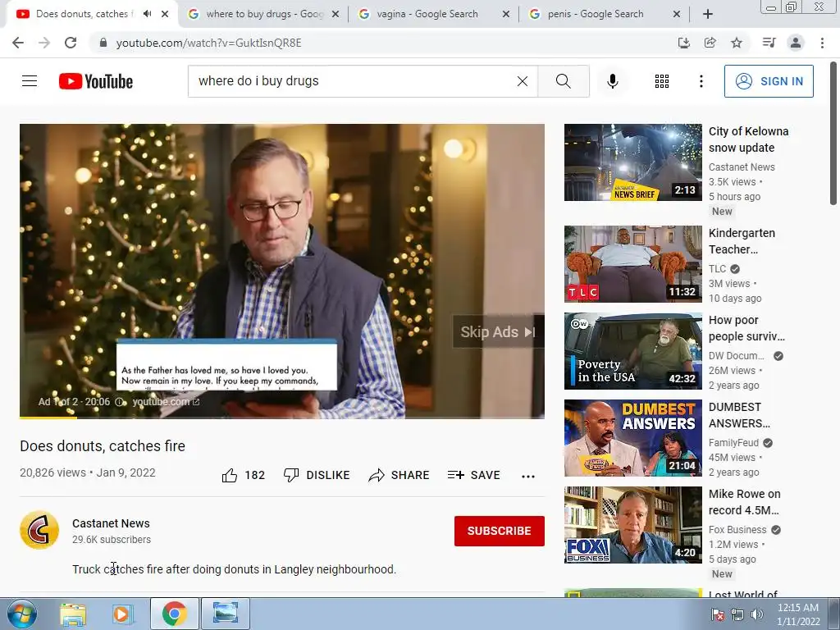Open system volume tray icon

(757, 614)
